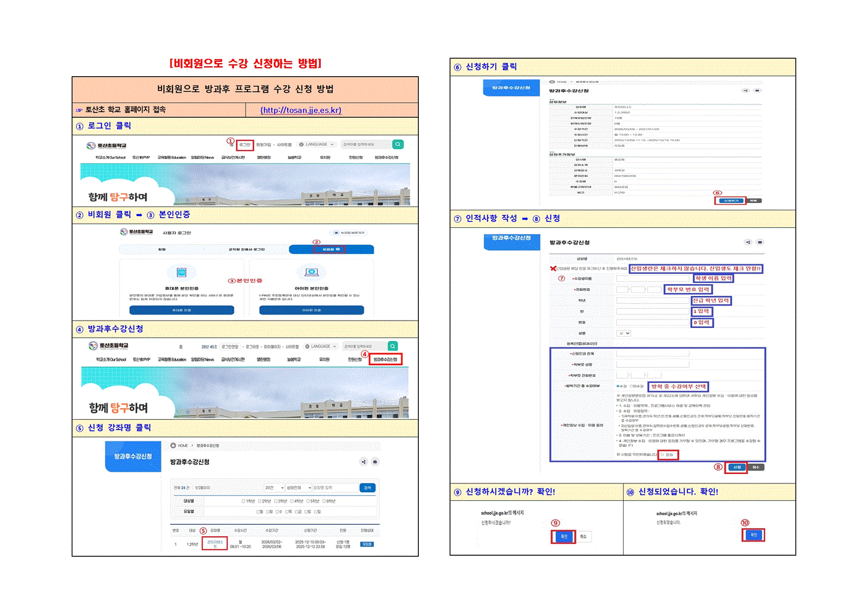This screenshot has width=868, height=614.
Task: Click print icon on step 7 application form
Action: pos(760,242)
